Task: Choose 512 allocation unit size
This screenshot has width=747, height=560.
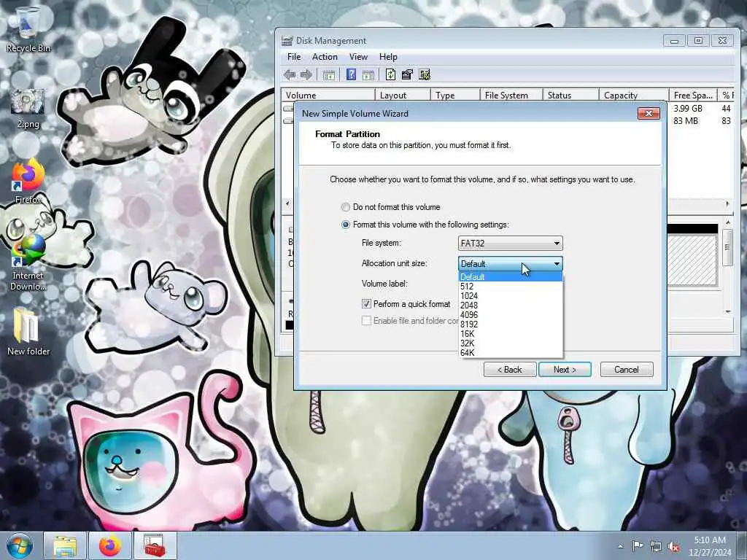Action: [510, 286]
